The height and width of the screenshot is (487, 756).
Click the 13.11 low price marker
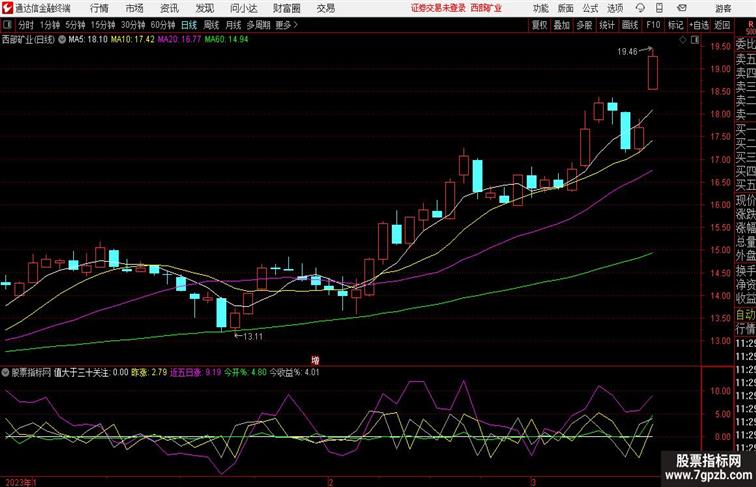(x=253, y=337)
